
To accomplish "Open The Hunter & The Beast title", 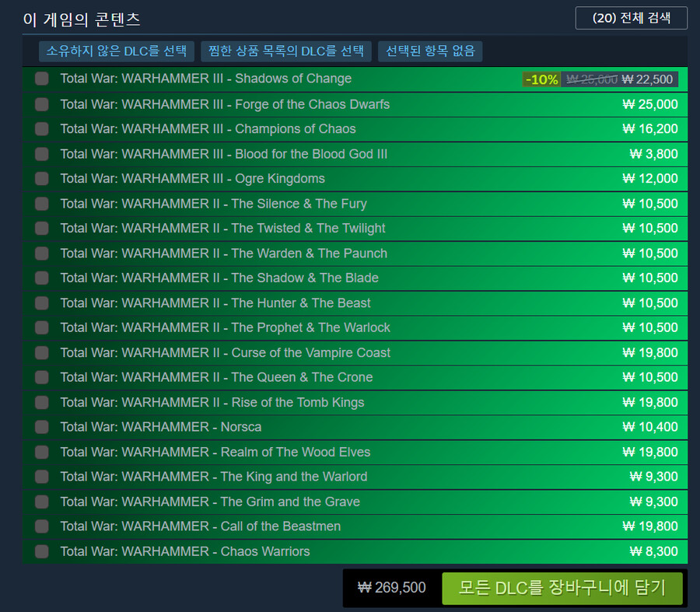I will pos(215,303).
